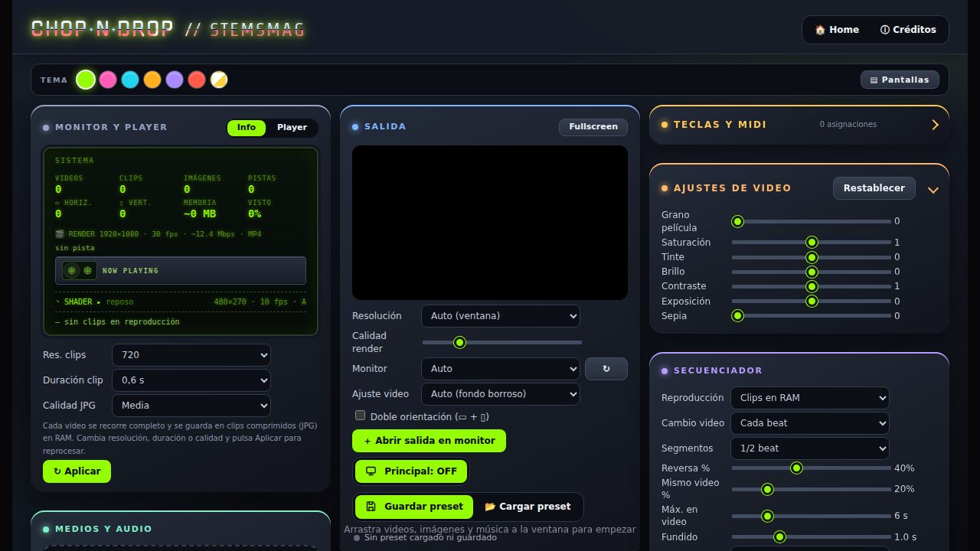
Task: Save preset with Guardar preset button
Action: click(x=414, y=507)
